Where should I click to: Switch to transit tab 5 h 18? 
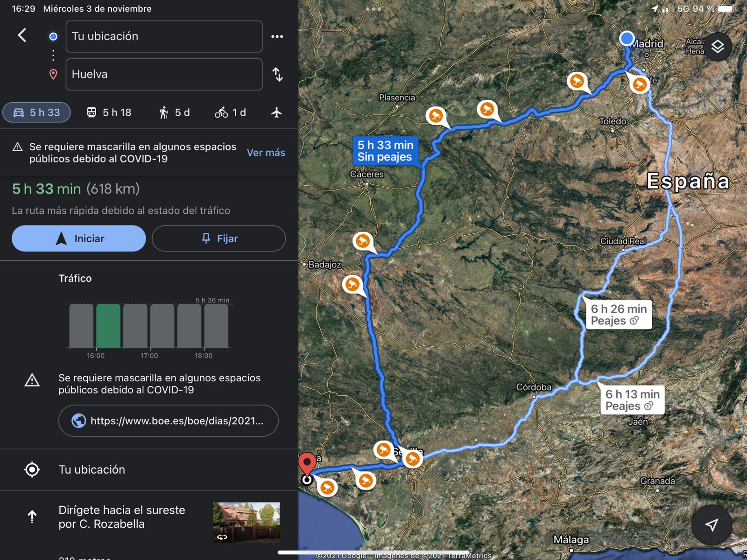click(109, 112)
